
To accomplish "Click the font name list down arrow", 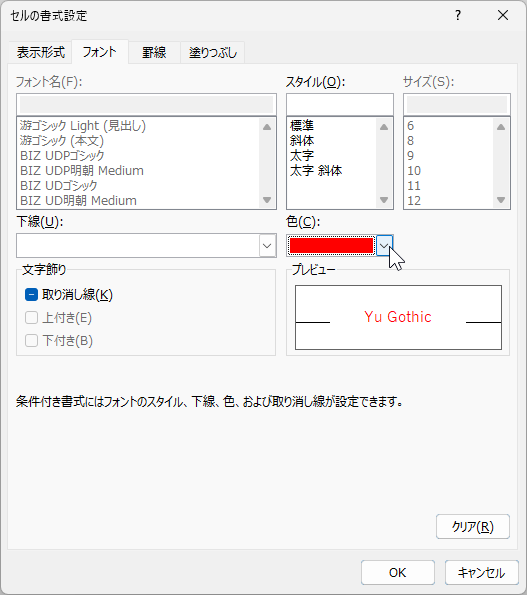I will pyautogui.click(x=267, y=200).
